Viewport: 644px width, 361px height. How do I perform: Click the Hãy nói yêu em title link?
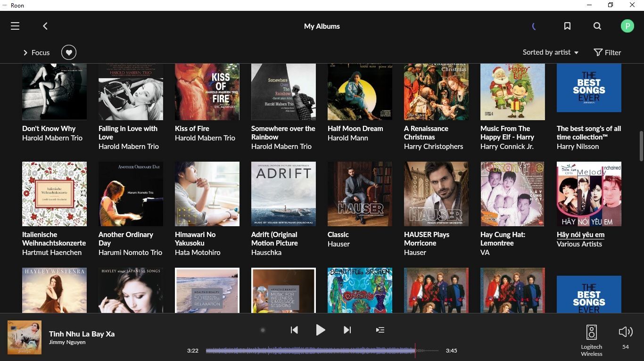coord(580,235)
